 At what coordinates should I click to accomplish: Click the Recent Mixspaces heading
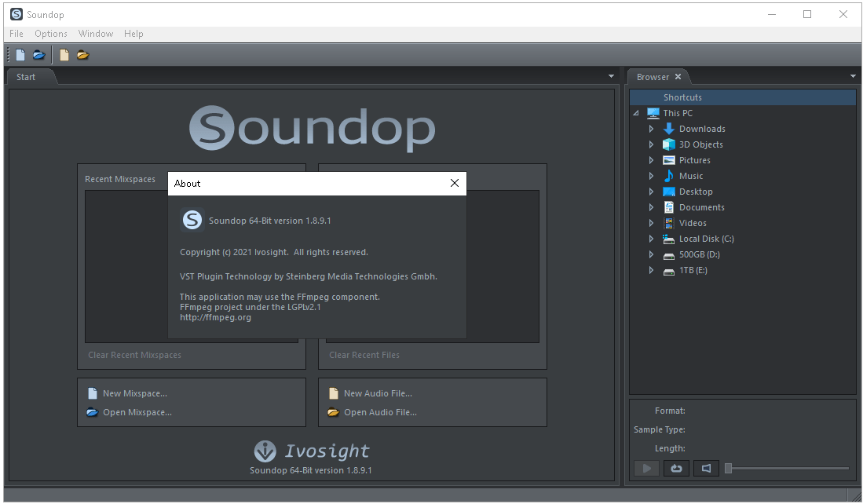pos(120,179)
